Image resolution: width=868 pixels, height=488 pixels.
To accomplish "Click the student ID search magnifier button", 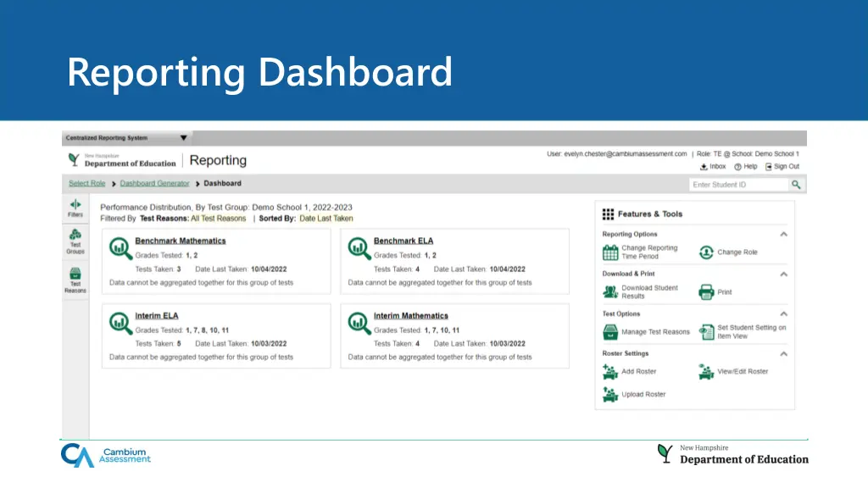I will coord(796,185).
